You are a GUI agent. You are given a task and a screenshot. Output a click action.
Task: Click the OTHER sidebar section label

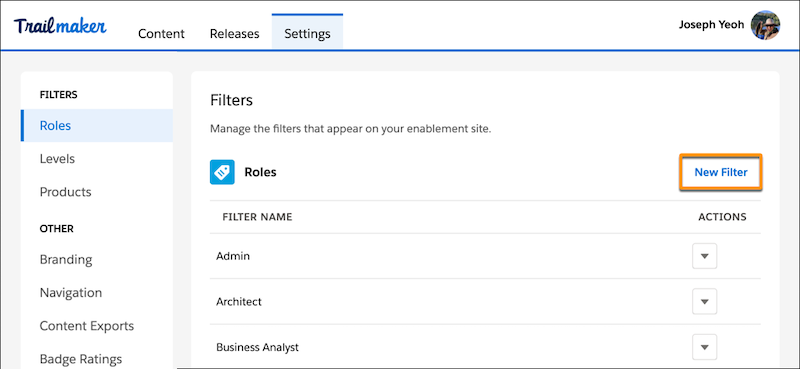(x=57, y=229)
